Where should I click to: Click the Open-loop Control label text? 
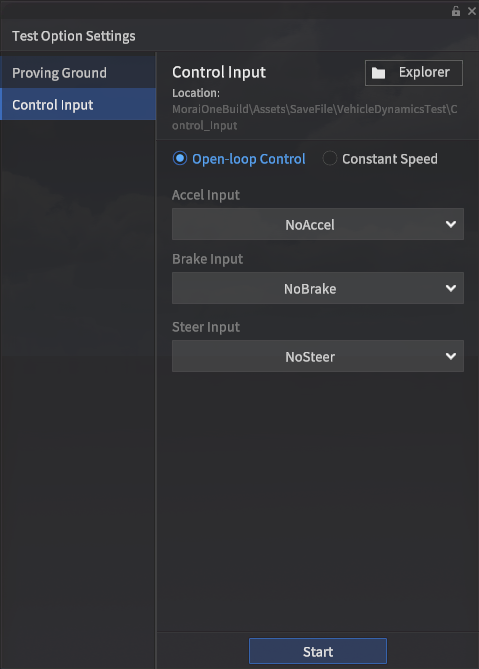coord(249,159)
